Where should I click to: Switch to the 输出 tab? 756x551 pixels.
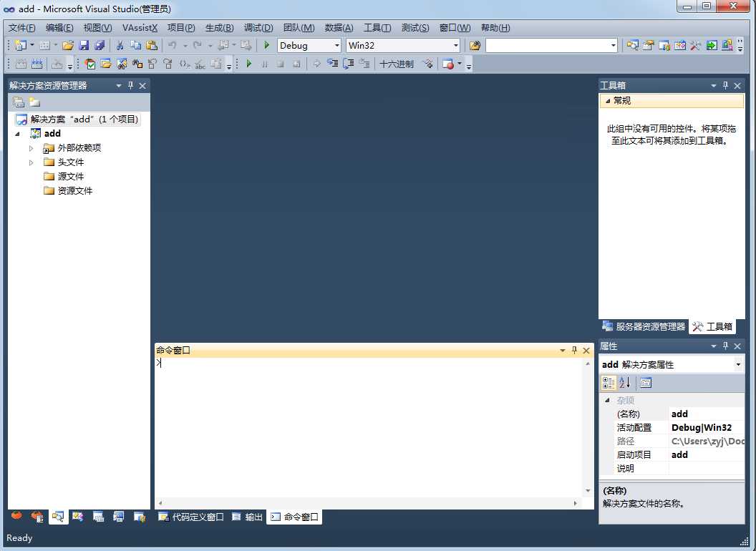click(x=248, y=517)
